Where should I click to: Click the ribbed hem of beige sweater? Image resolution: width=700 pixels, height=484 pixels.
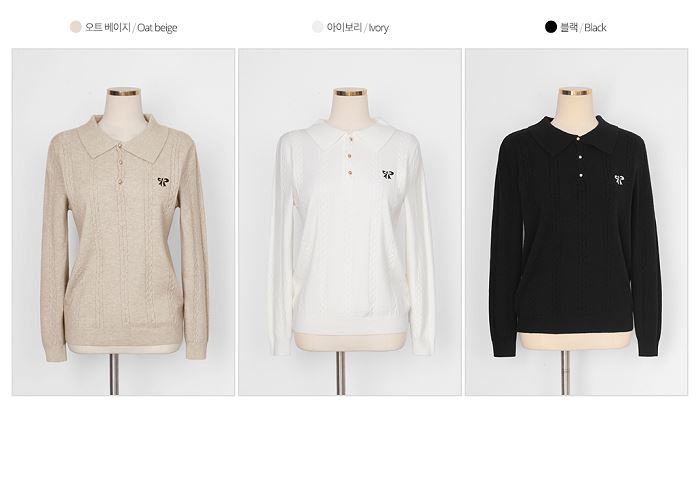[125, 337]
